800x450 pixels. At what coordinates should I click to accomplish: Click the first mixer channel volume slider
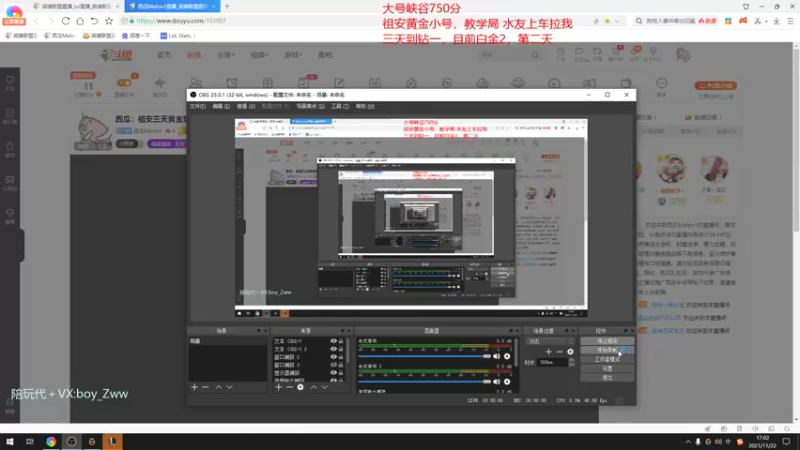click(424, 356)
